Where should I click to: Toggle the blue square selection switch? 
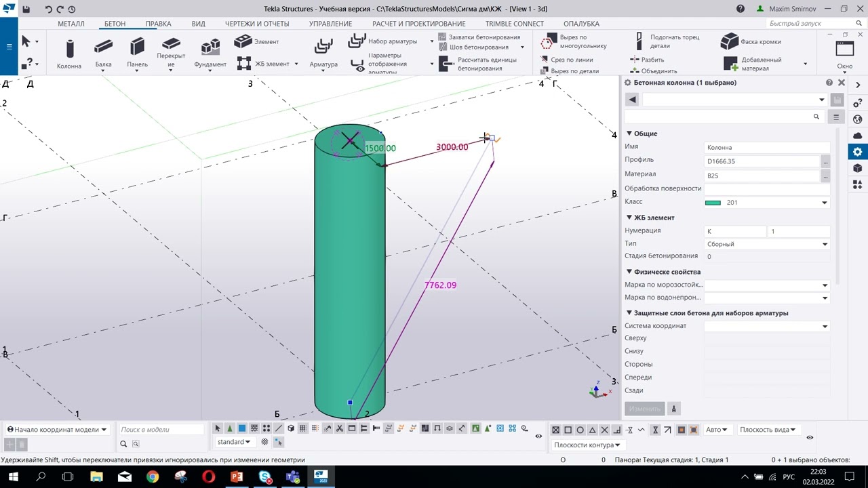[241, 428]
